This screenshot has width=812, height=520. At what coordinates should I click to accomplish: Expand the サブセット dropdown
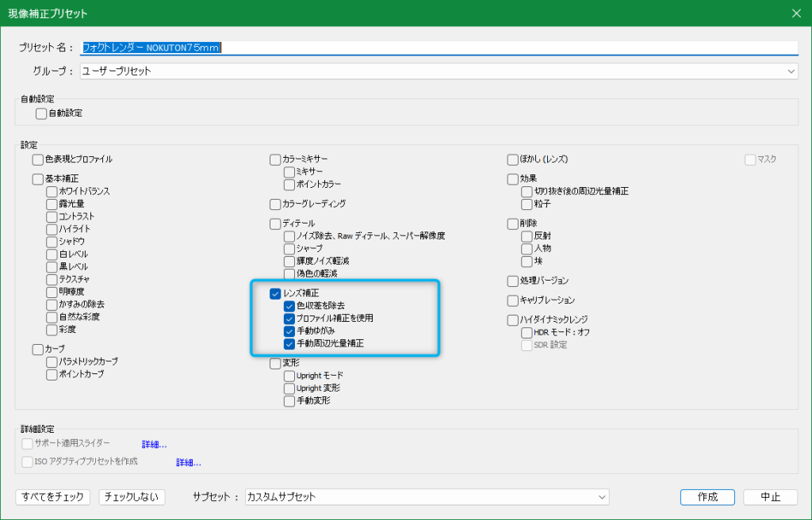(x=427, y=497)
